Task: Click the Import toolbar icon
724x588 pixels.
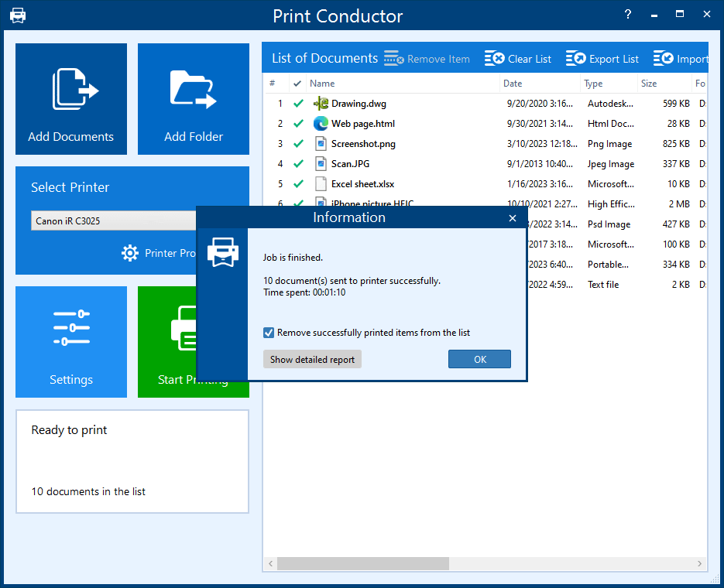Action: coord(664,59)
